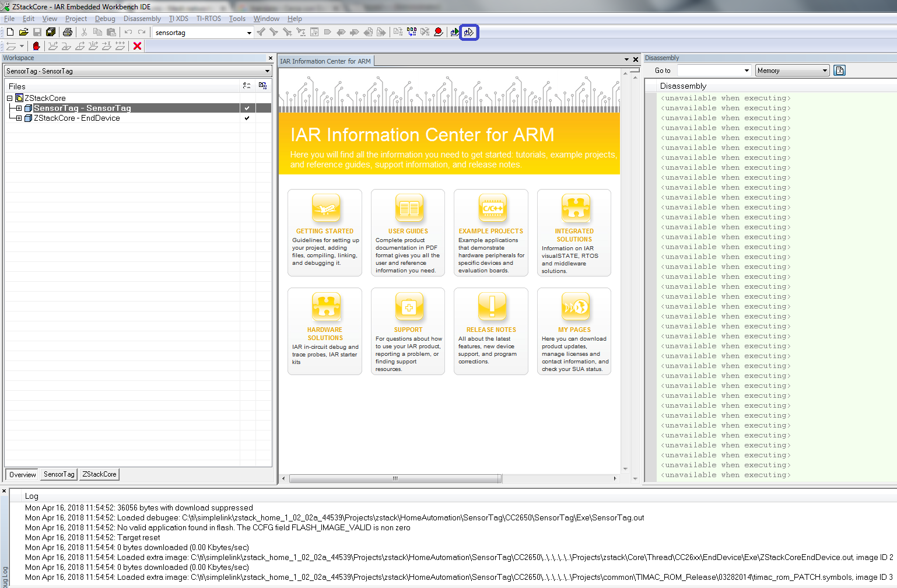The image size is (897, 588).
Task: Click the debugger Reset icon
Action: 11,46
